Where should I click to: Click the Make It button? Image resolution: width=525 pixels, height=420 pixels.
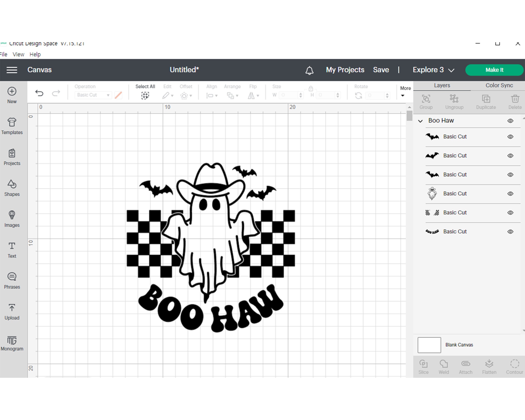[494, 70]
